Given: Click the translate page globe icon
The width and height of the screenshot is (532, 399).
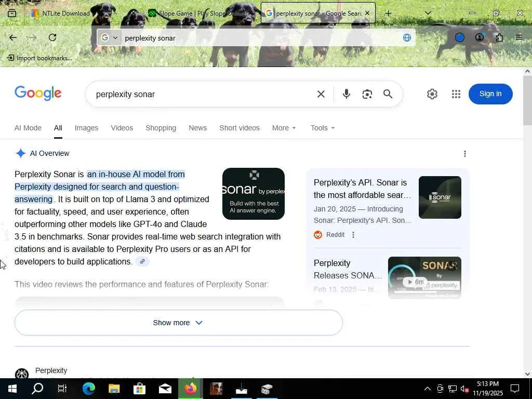Looking at the screenshot, I should click(x=407, y=37).
